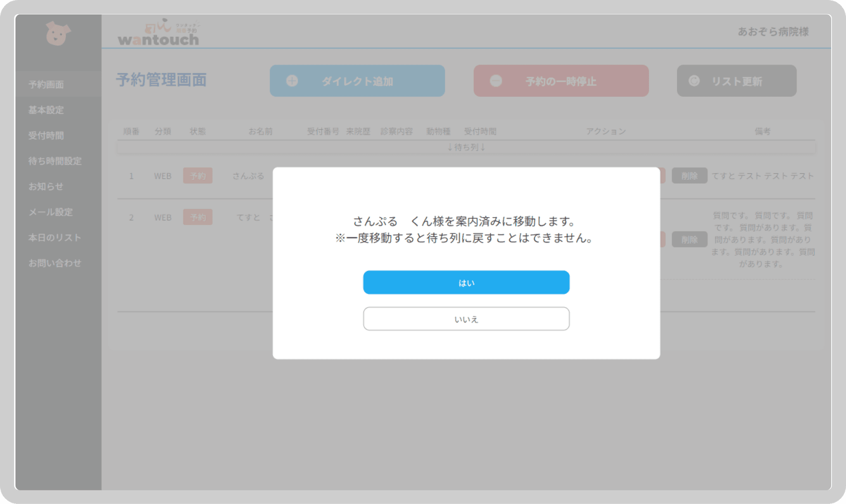Open the 本日のリスト page
The image size is (846, 504).
(54, 238)
